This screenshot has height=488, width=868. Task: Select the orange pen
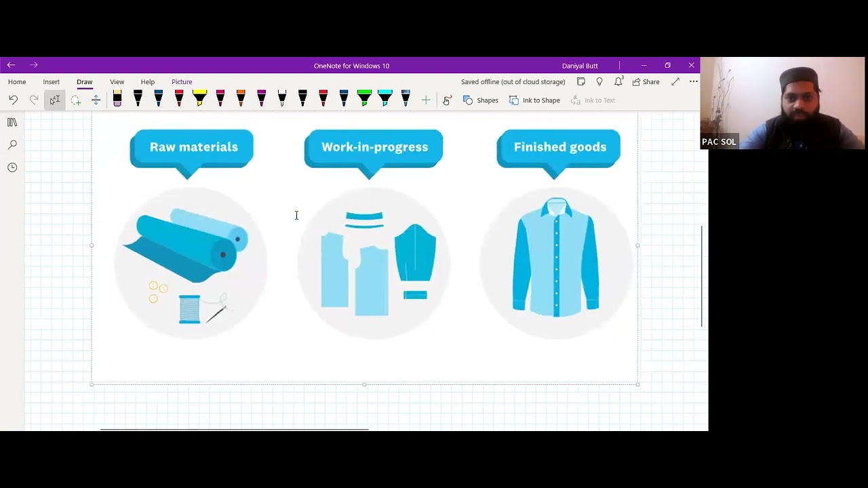click(x=241, y=100)
